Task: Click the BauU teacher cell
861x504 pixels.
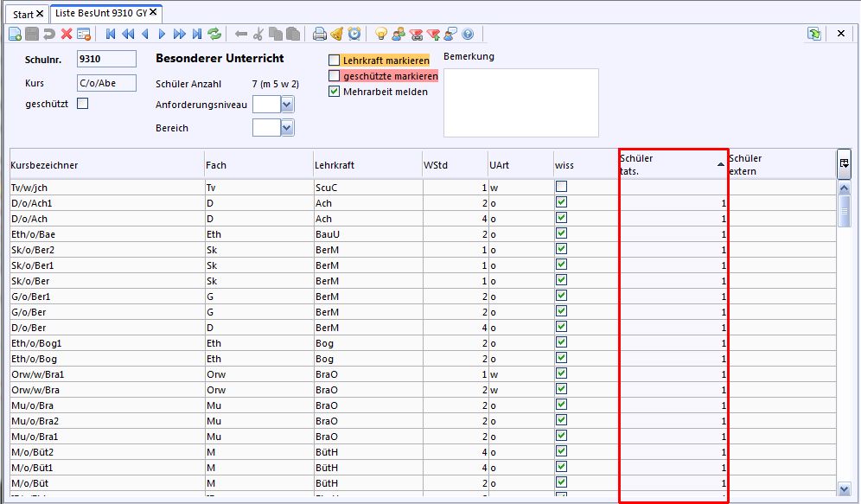Action: tap(368, 234)
